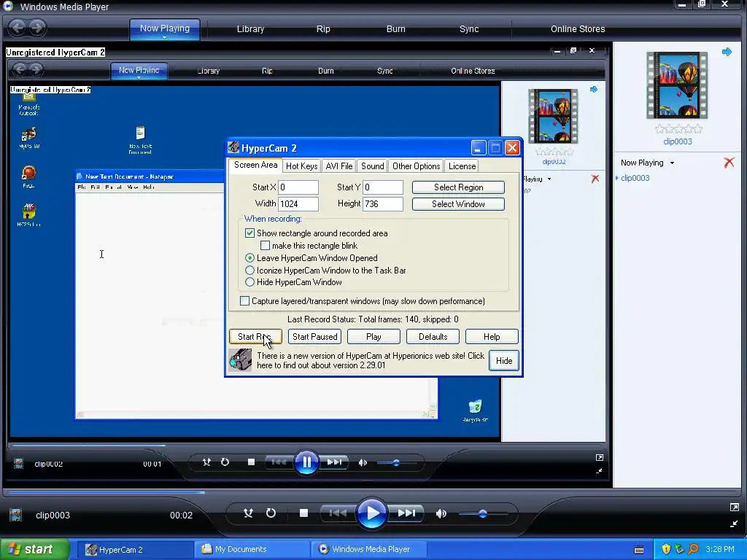This screenshot has width=747, height=560.
Task: Clear the playlist with the red X
Action: [x=729, y=163]
